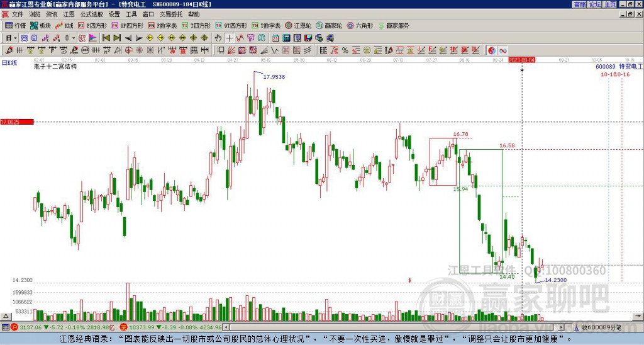This screenshot has height=345, width=644.
Task: Click the floppy disk save icon
Action: 308,38
